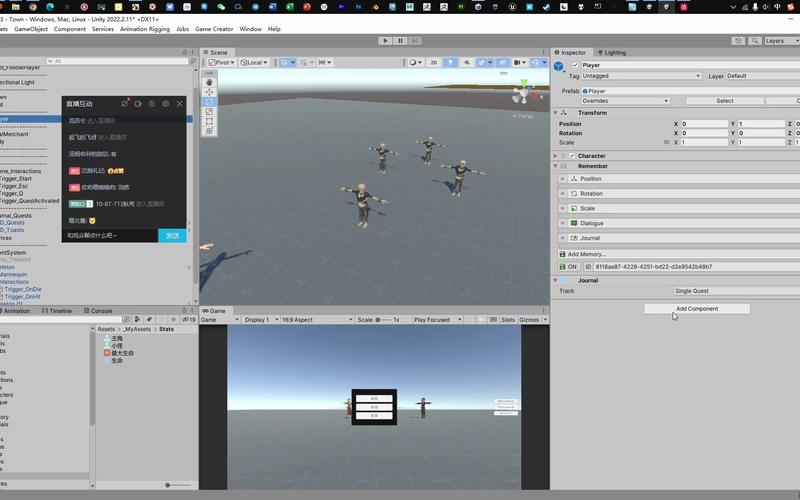Click Position X input field
Image resolution: width=800 pixels, height=500 pixels.
pos(705,124)
